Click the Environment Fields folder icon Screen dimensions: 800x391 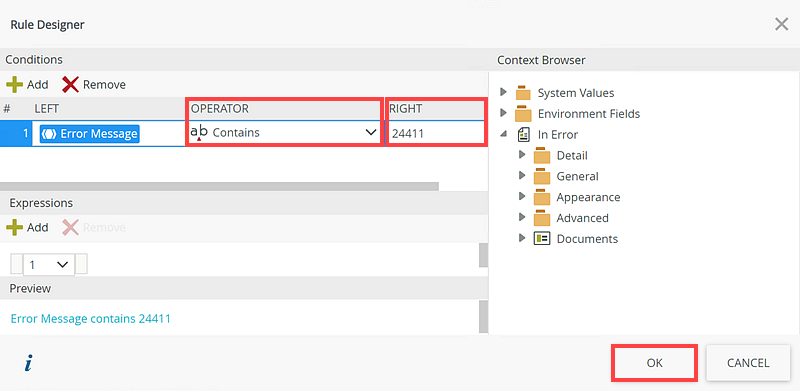[523, 114]
